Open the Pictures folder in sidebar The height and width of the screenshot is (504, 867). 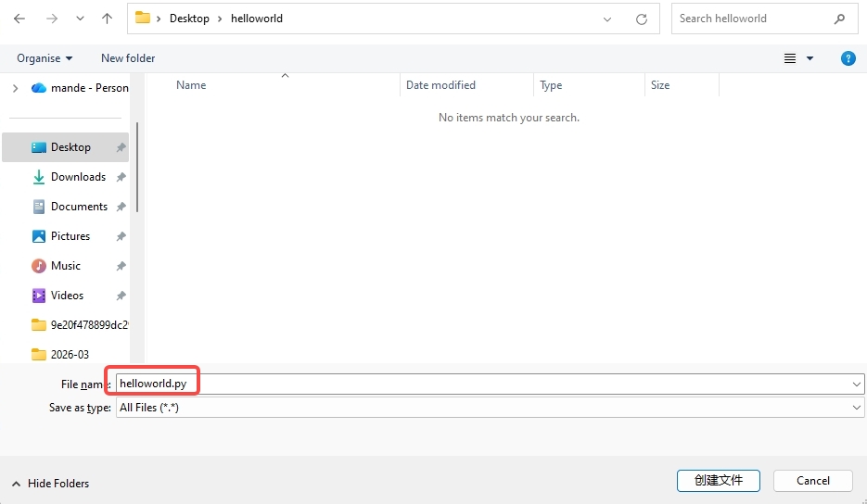coord(70,236)
